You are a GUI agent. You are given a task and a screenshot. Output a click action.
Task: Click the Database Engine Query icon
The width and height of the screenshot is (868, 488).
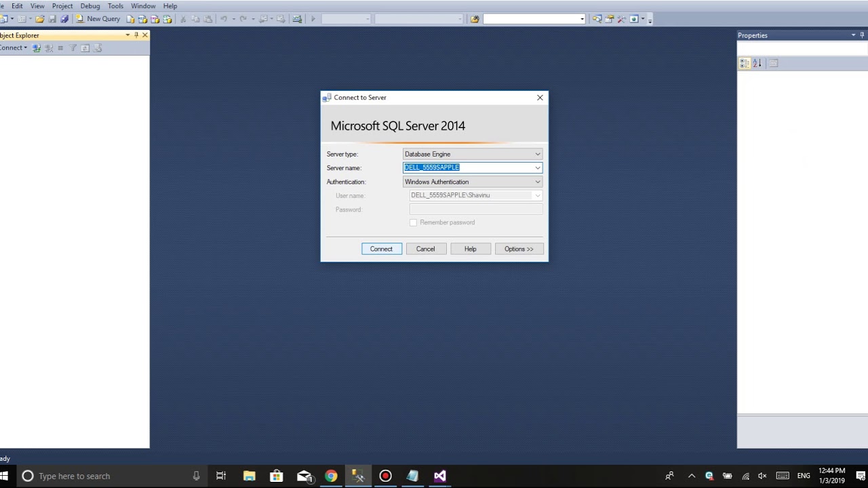click(131, 19)
